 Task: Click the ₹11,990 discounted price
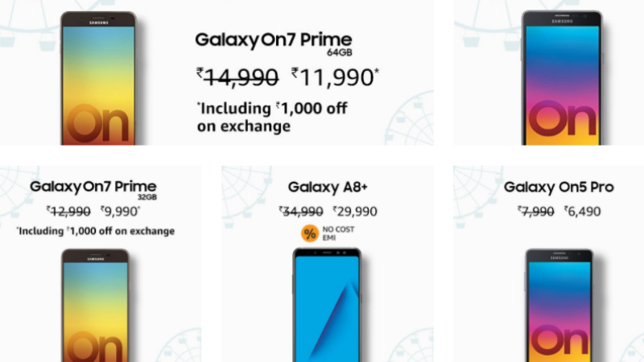(335, 77)
